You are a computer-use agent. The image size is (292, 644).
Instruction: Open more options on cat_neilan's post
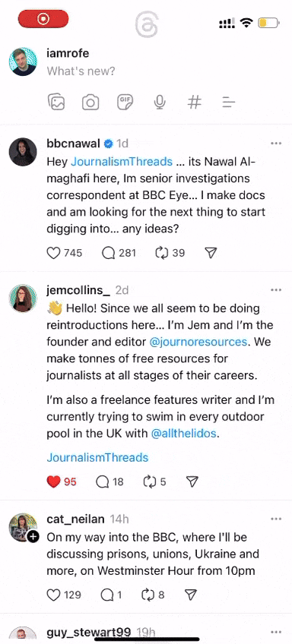276,519
